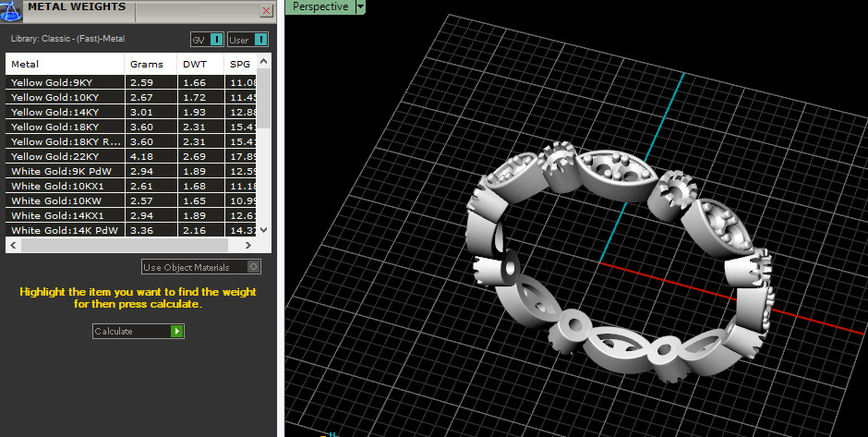868x437 pixels.
Task: Select the Yellow Gold:14KY row
Action: click(x=131, y=112)
